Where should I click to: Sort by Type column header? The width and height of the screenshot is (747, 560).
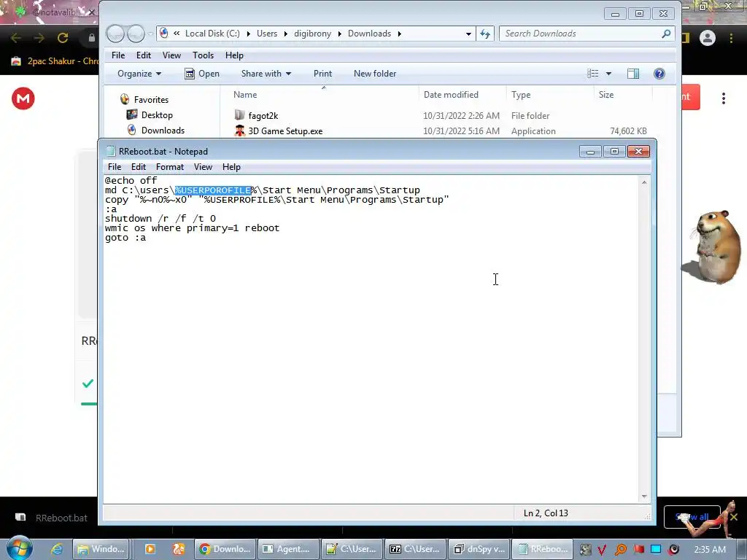click(x=521, y=94)
